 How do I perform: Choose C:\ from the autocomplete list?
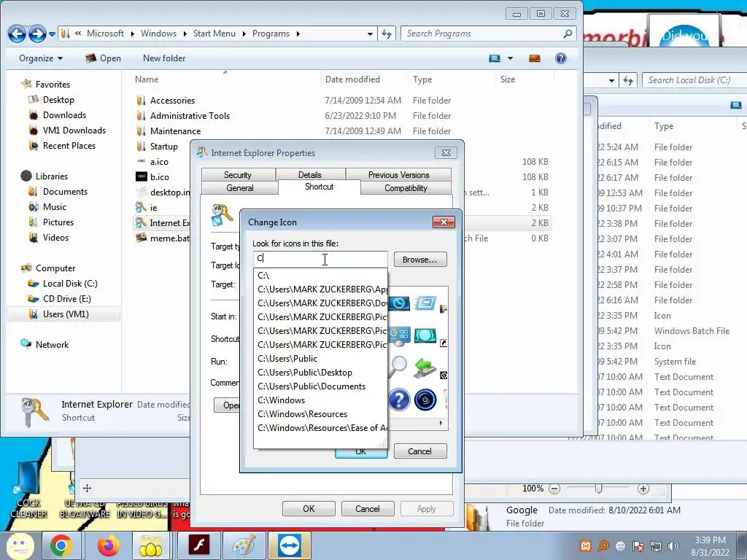tap(320, 275)
